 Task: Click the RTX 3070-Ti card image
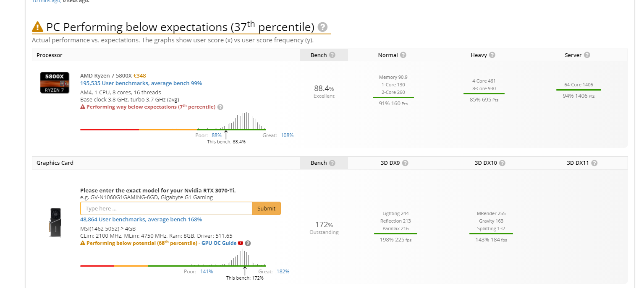(55, 222)
